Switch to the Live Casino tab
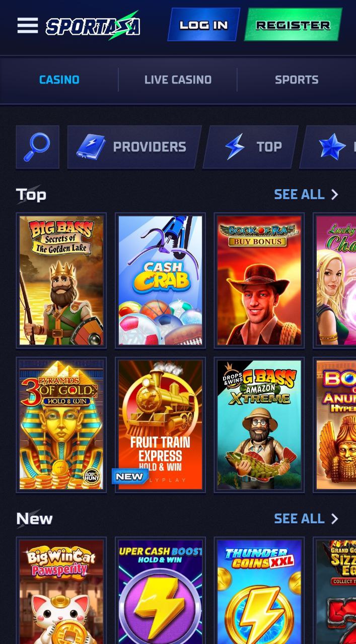 [x=178, y=79]
